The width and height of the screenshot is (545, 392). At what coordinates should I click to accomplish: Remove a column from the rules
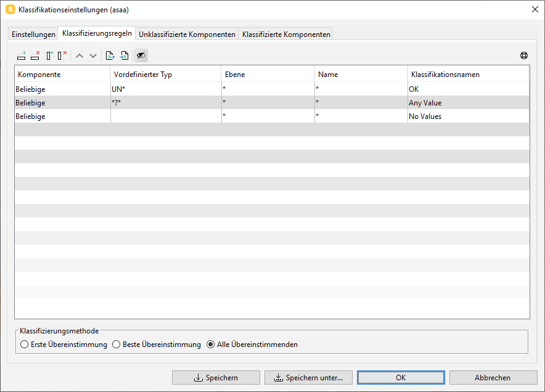(x=62, y=55)
